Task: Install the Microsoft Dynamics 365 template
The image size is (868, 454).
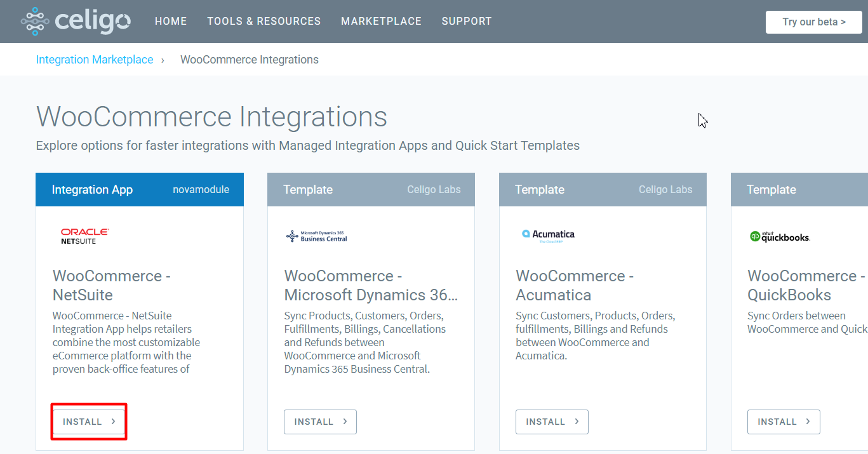Action: click(320, 422)
